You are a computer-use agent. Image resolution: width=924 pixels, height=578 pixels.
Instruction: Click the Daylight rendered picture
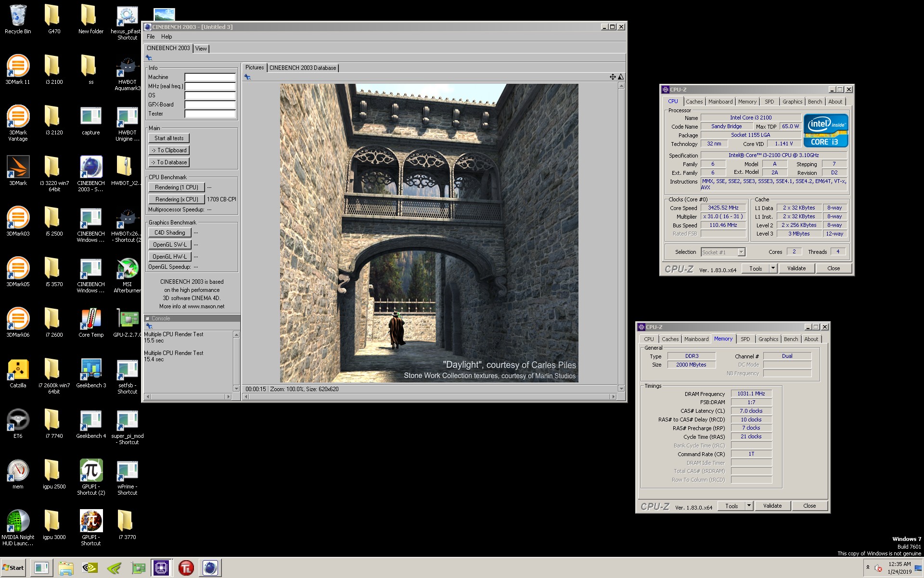point(429,233)
